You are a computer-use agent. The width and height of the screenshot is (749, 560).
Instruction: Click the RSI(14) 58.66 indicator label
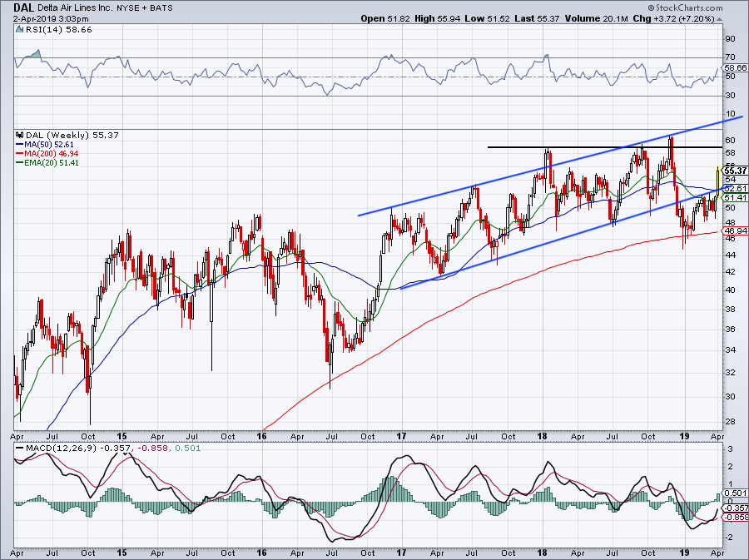tap(59, 30)
